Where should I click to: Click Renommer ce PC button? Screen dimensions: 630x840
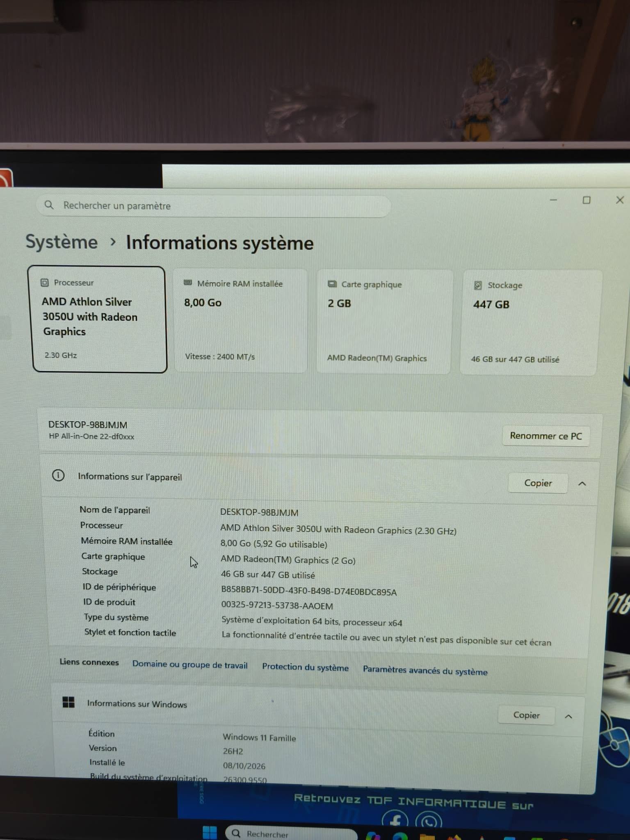546,436
